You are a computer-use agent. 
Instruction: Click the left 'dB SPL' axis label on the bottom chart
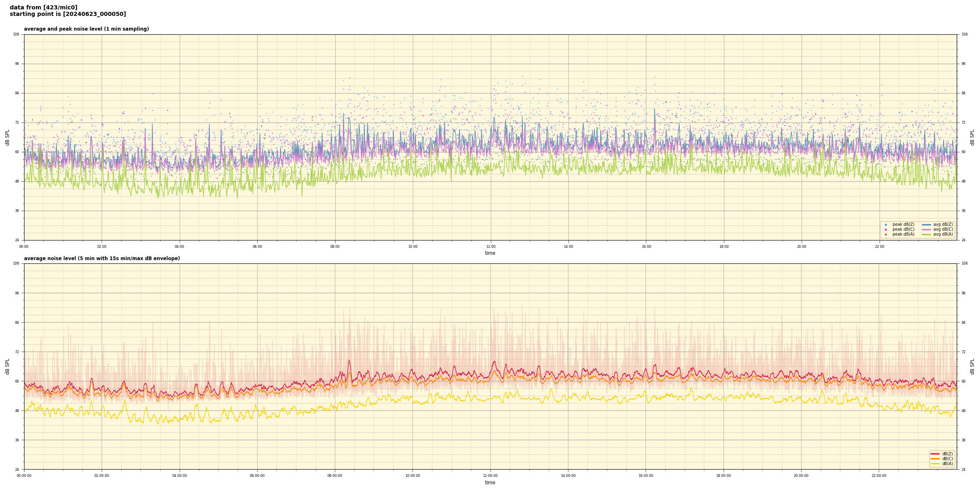coord(7,366)
